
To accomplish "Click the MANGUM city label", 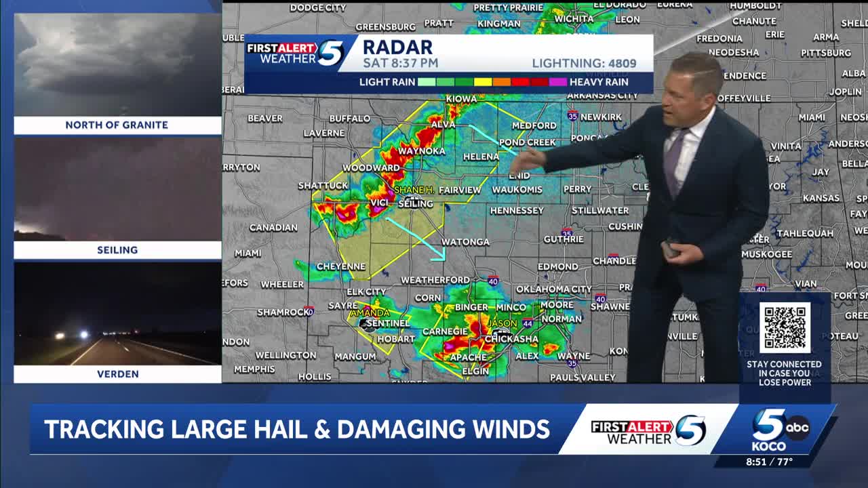I will [x=355, y=357].
